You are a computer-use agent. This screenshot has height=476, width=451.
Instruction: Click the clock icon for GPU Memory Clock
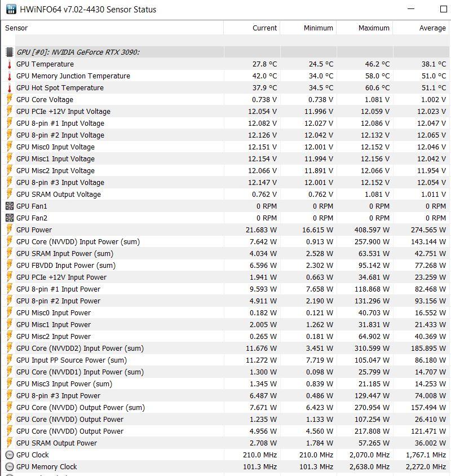[10, 466]
